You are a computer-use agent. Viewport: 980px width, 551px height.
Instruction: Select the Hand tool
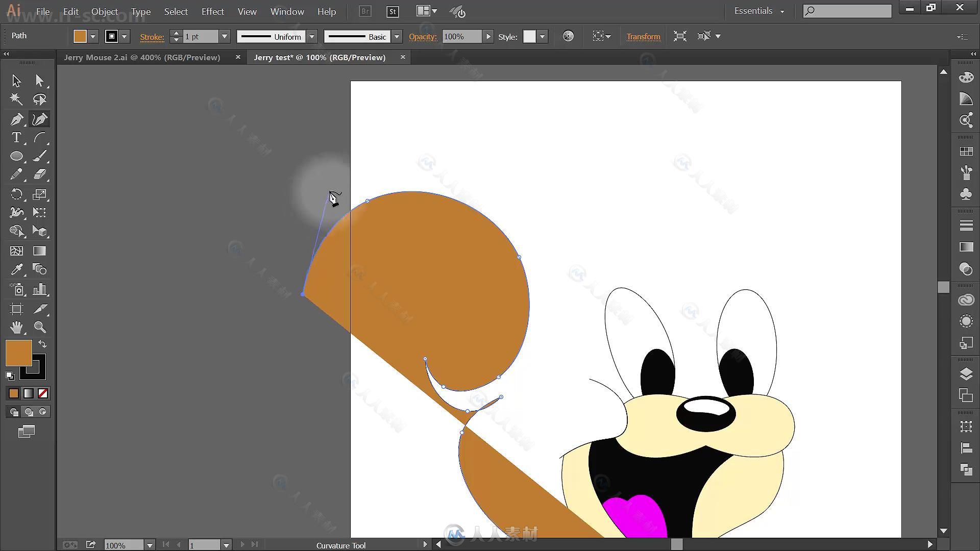[x=16, y=327]
